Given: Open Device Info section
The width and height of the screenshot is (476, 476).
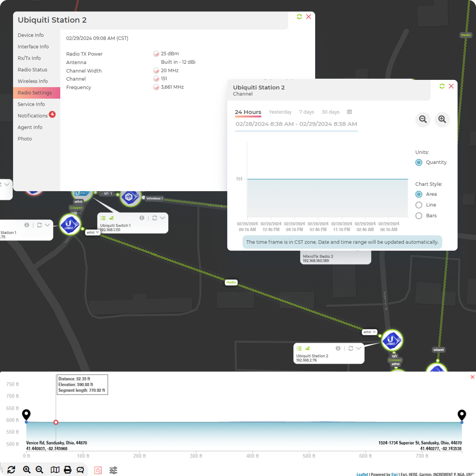Looking at the screenshot, I should (31, 35).
